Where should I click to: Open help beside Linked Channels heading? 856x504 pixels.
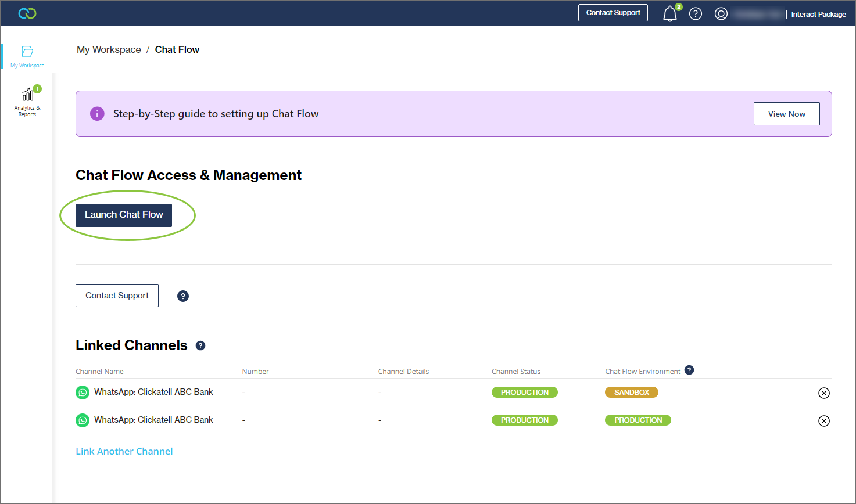click(x=200, y=345)
